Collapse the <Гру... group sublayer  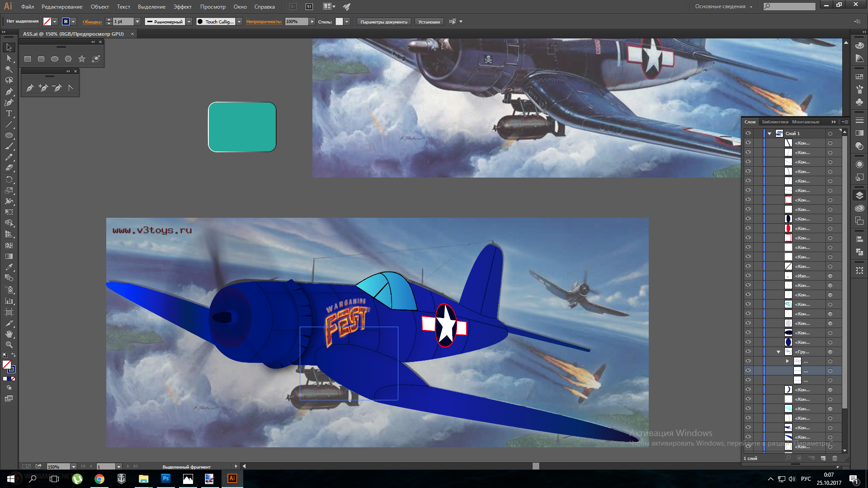pos(778,352)
